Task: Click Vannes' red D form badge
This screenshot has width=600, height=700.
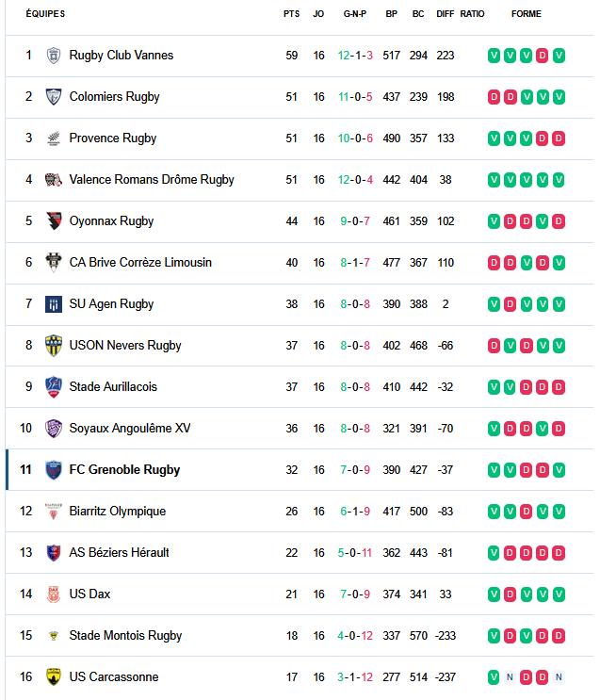Action: tap(543, 56)
